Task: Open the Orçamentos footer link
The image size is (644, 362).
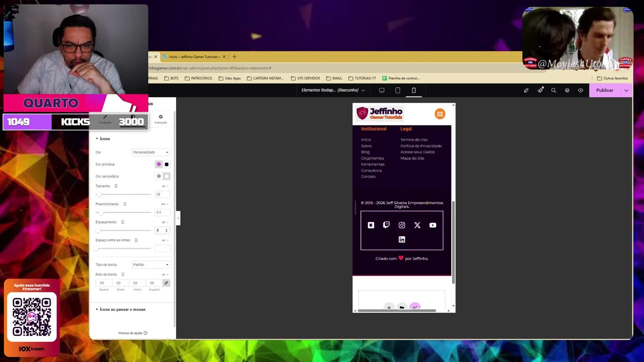Action: (372, 158)
